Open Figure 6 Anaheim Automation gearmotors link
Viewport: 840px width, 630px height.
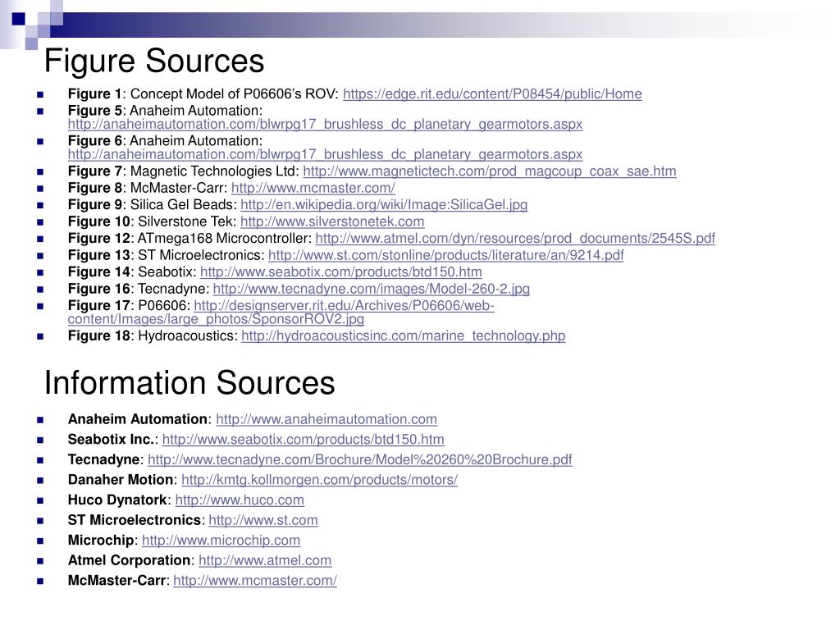tap(325, 155)
